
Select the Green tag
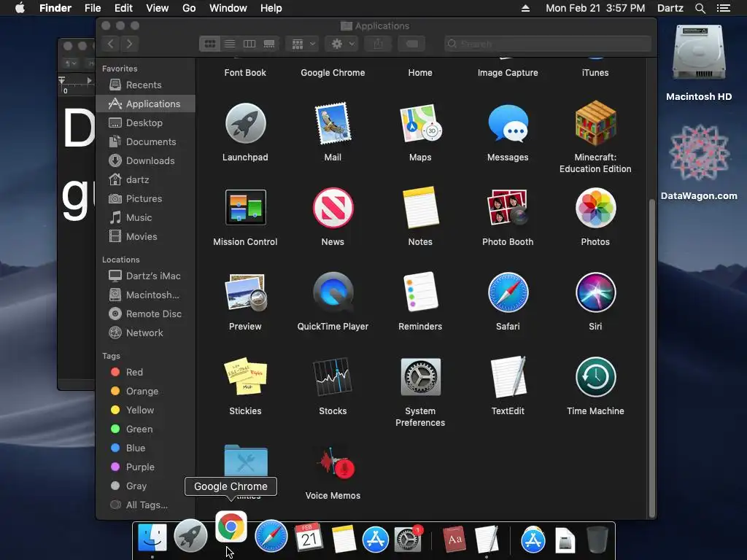[x=145, y=429]
